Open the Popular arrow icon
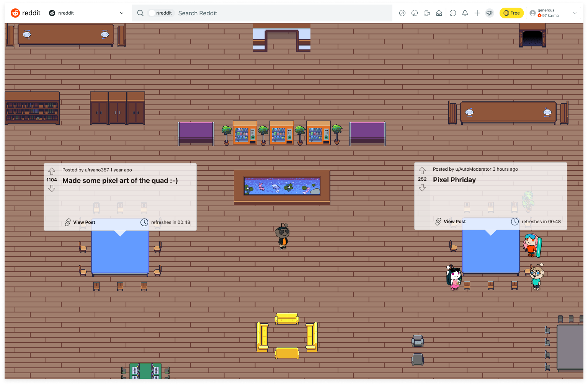 (x=402, y=13)
